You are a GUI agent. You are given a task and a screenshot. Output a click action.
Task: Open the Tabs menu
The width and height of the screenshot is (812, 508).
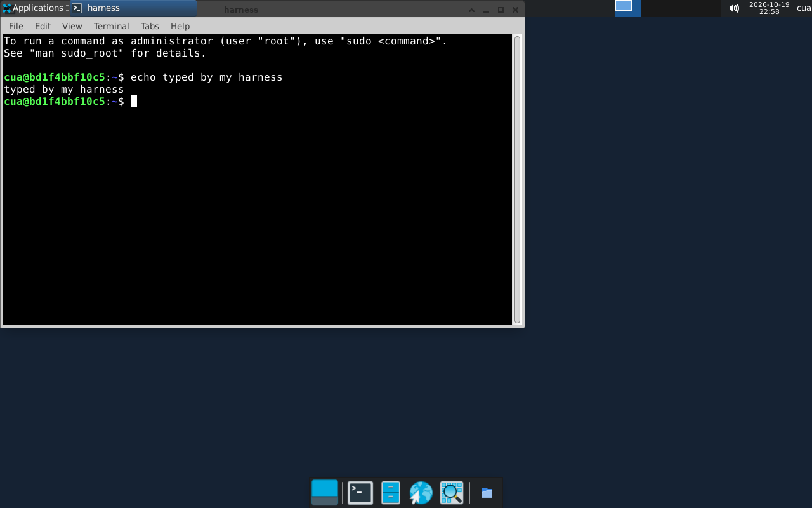[x=150, y=26]
